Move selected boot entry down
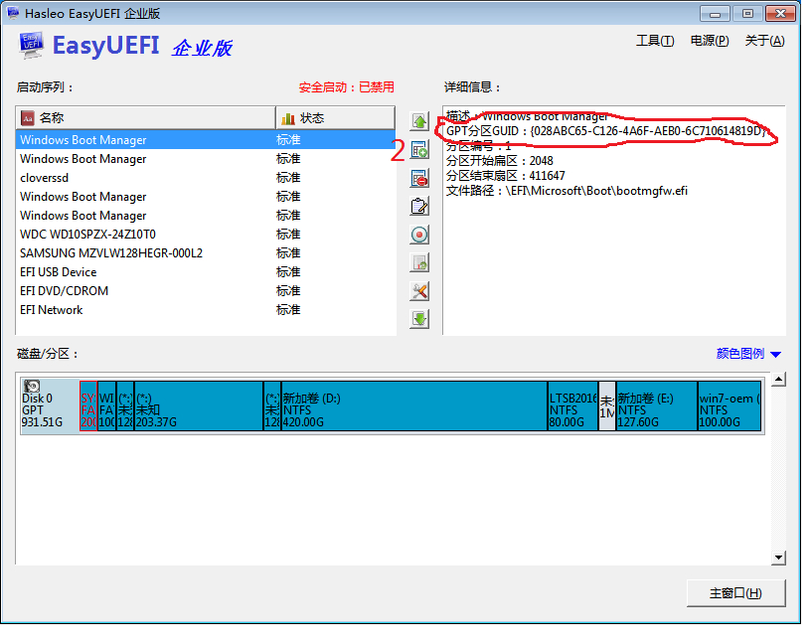The image size is (812, 644). tap(419, 319)
